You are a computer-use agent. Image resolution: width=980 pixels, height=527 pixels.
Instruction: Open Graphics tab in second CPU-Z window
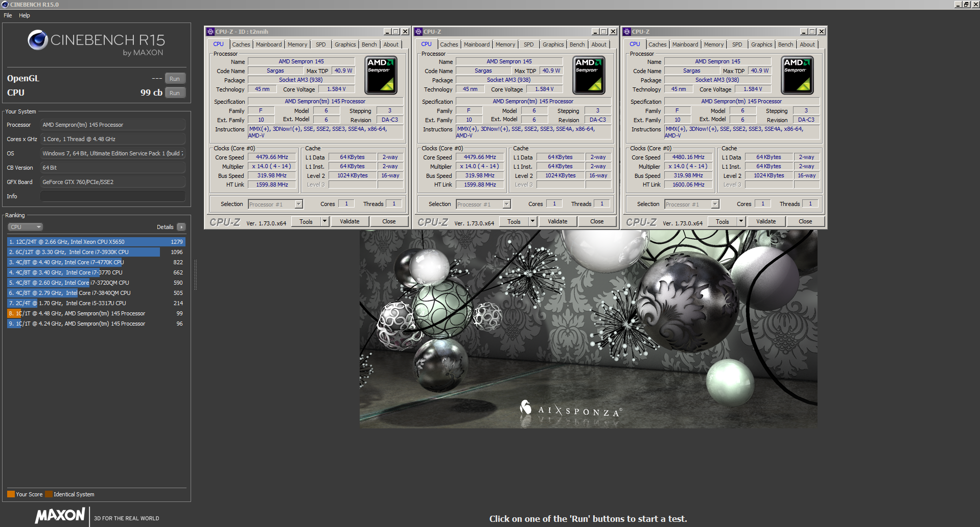tap(553, 44)
